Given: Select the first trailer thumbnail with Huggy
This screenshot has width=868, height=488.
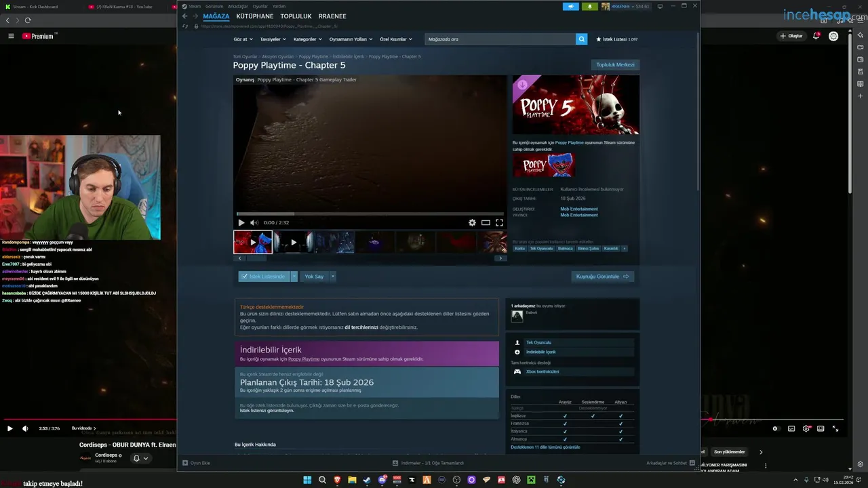Looking at the screenshot, I should click(x=253, y=242).
